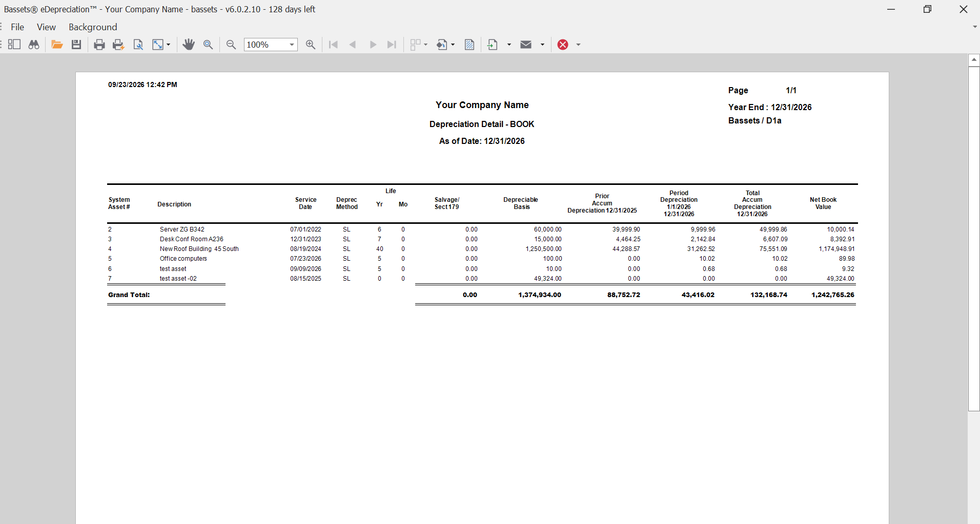Image resolution: width=980 pixels, height=524 pixels.
Task: Open Page Setup icon
Action: coord(138,45)
